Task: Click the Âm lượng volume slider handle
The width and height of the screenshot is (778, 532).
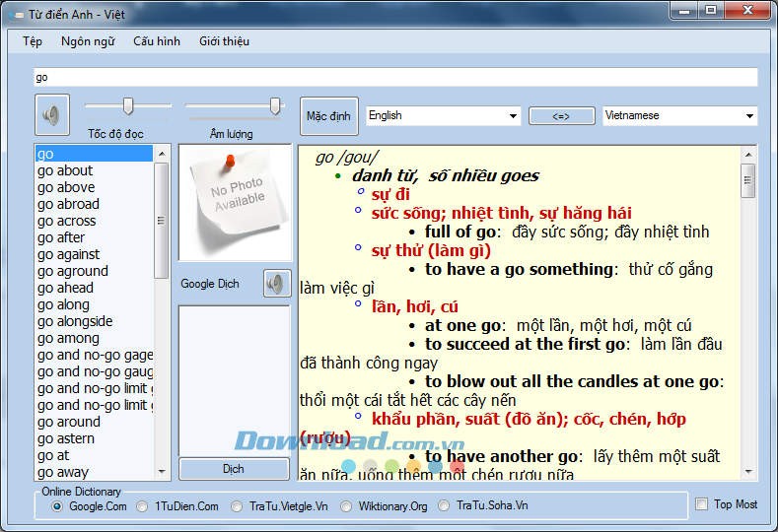Action: coord(276,106)
